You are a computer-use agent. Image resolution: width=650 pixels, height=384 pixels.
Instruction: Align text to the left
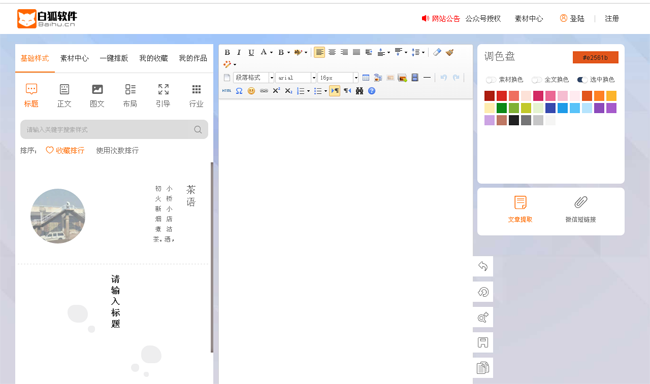click(319, 52)
